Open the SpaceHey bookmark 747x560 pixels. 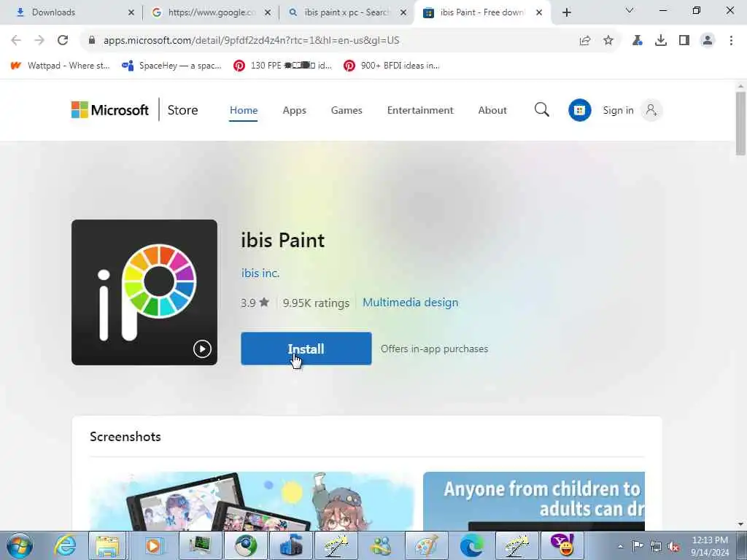(x=171, y=66)
